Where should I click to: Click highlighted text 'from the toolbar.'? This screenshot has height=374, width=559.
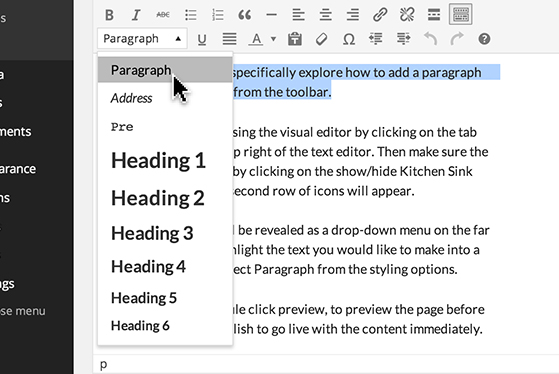pos(282,92)
